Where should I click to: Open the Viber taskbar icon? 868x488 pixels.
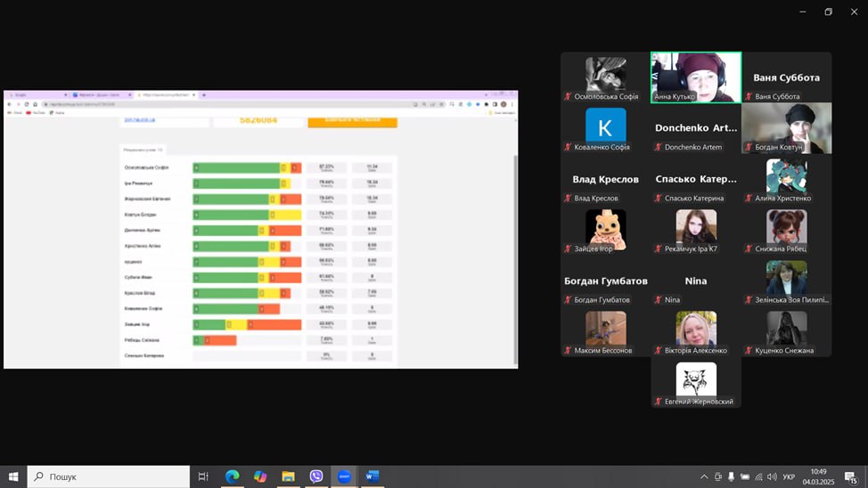click(x=316, y=476)
